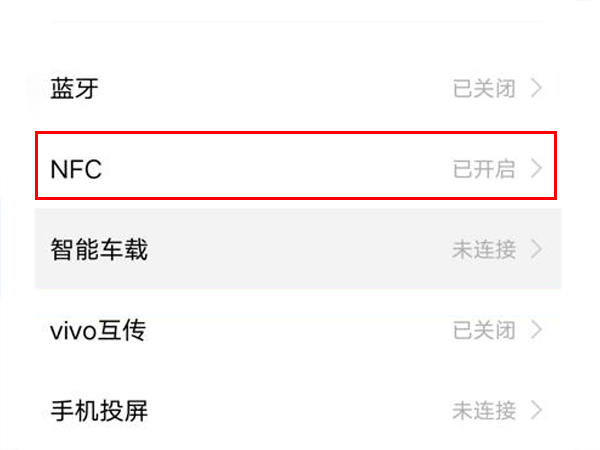Select the NFC label
600x450 pixels.
(76, 170)
